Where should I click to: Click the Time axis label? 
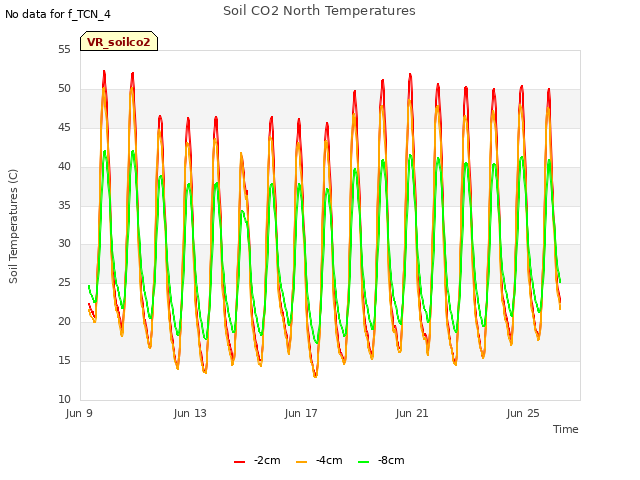[x=566, y=429]
